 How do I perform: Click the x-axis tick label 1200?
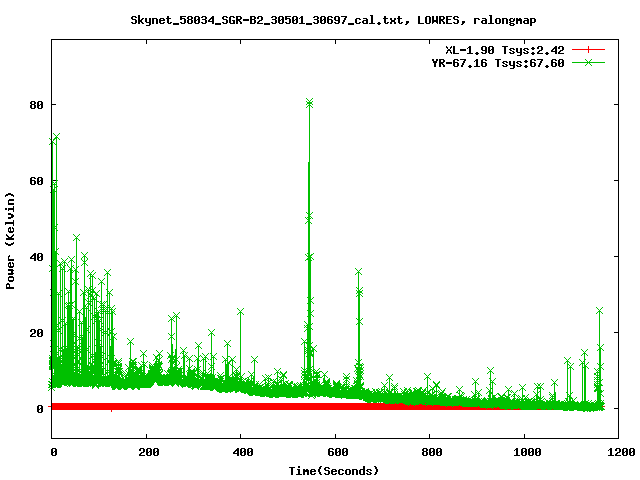click(621, 452)
